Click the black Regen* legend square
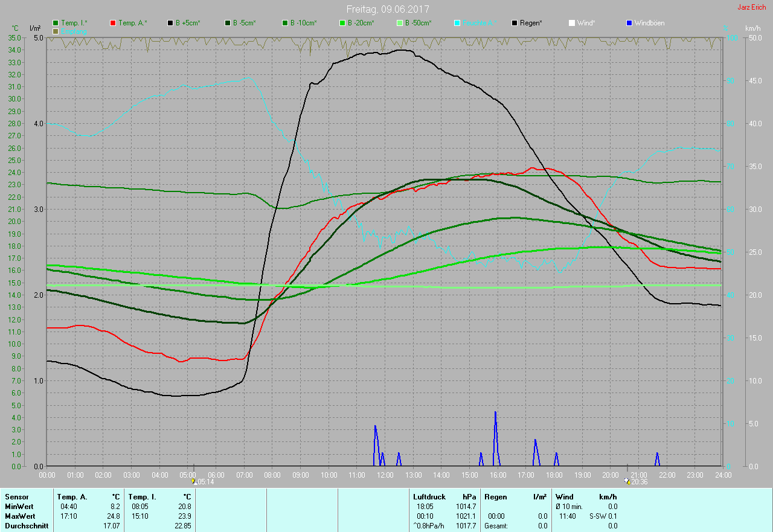The height and width of the screenshot is (532, 773). coord(515,23)
